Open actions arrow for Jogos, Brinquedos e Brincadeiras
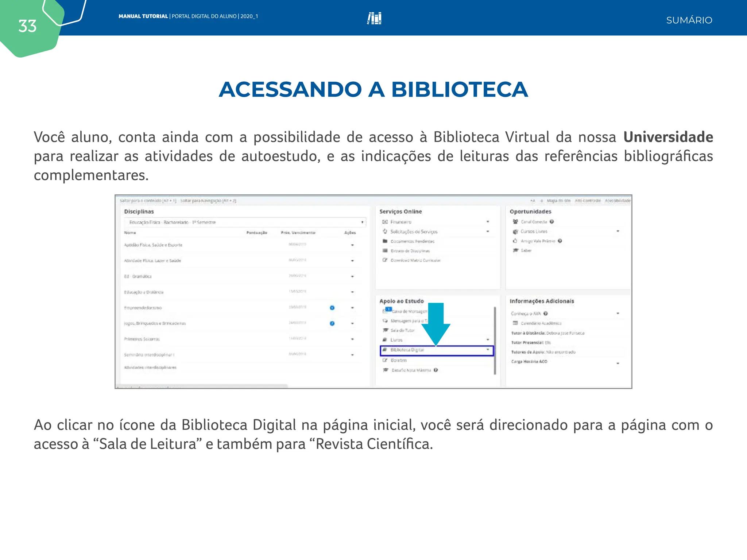Viewport: 747px width, 560px height. pyautogui.click(x=352, y=323)
